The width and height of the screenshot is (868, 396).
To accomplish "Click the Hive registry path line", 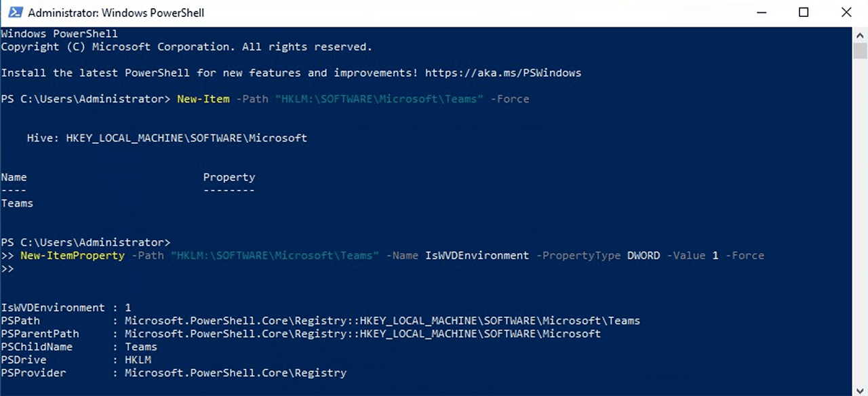I will point(167,138).
